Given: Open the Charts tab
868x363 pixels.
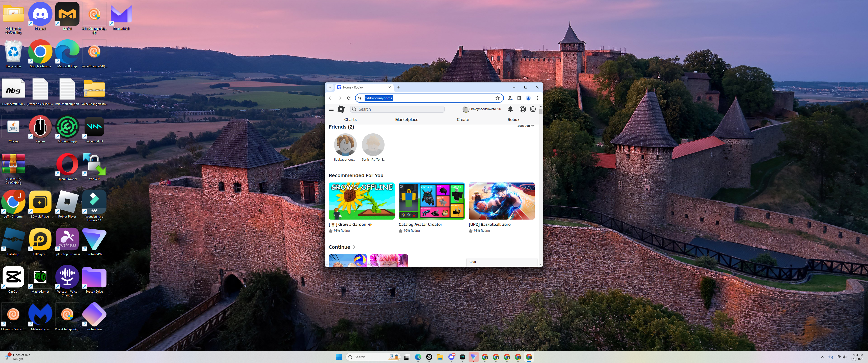Looking at the screenshot, I should [350, 119].
